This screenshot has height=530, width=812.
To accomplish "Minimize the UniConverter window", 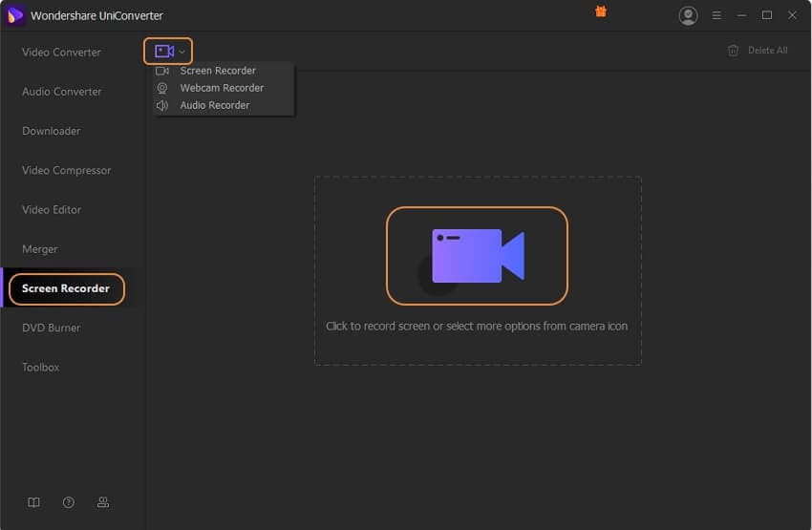I will (741, 15).
